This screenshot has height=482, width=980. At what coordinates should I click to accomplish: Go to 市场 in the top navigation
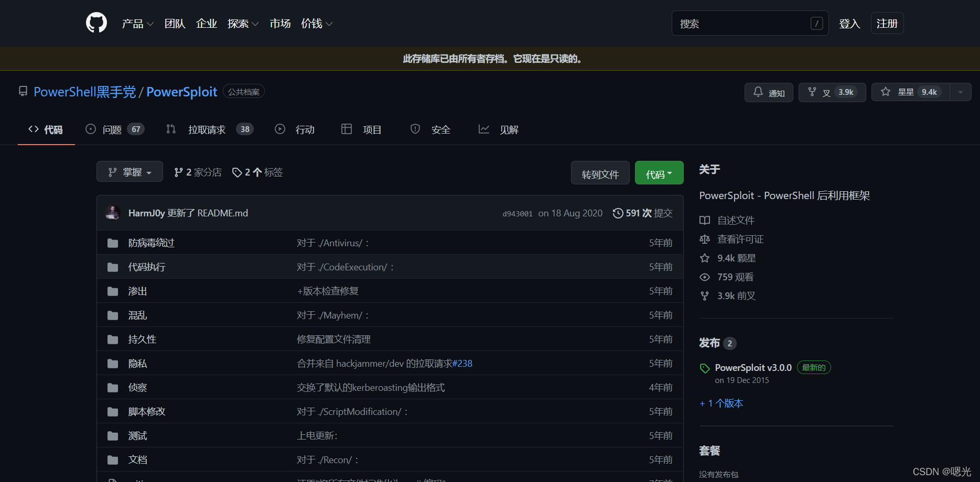[280, 24]
